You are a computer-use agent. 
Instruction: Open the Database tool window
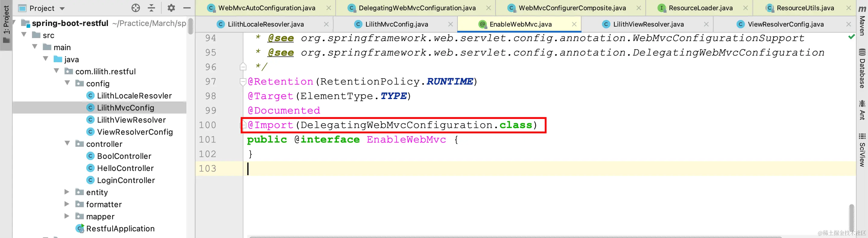[x=862, y=69]
